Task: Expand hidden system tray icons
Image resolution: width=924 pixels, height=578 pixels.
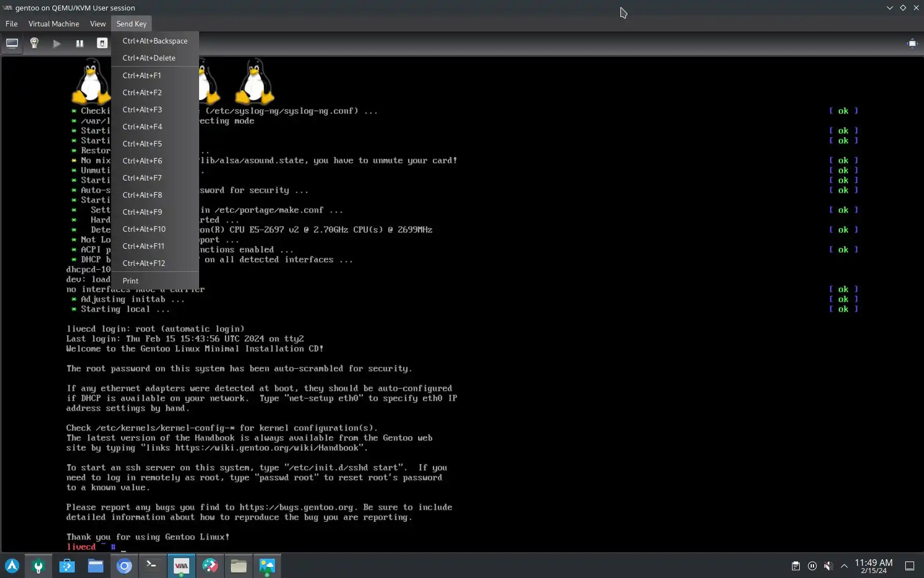Action: [844, 566]
